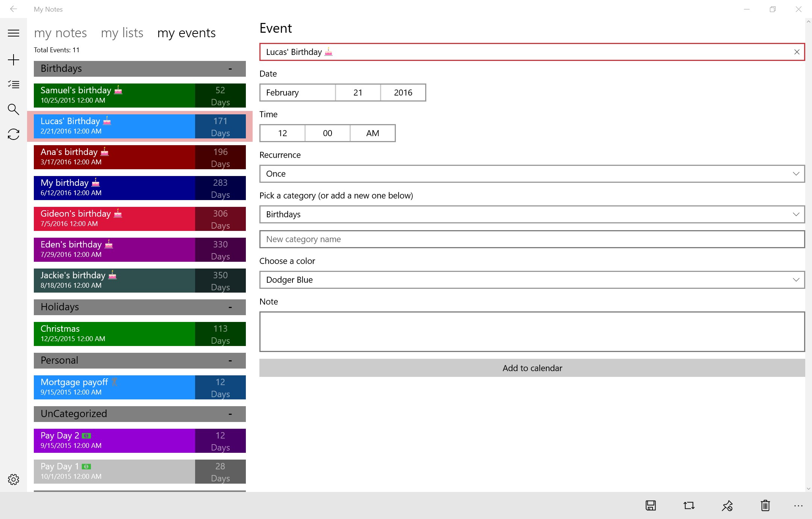Click the New category name field
The image size is (812, 519).
tap(532, 239)
